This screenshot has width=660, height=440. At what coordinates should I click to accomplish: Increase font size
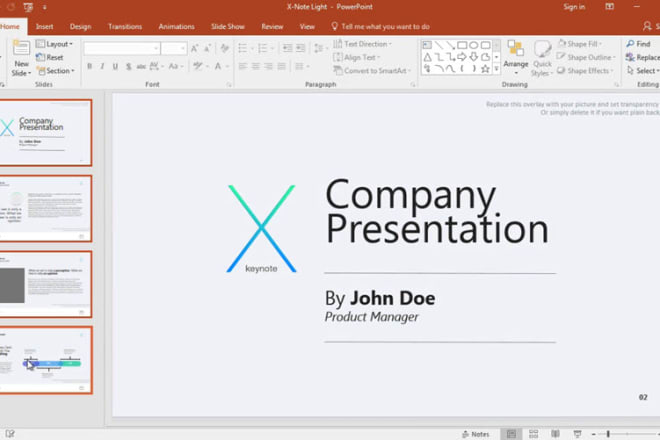194,48
